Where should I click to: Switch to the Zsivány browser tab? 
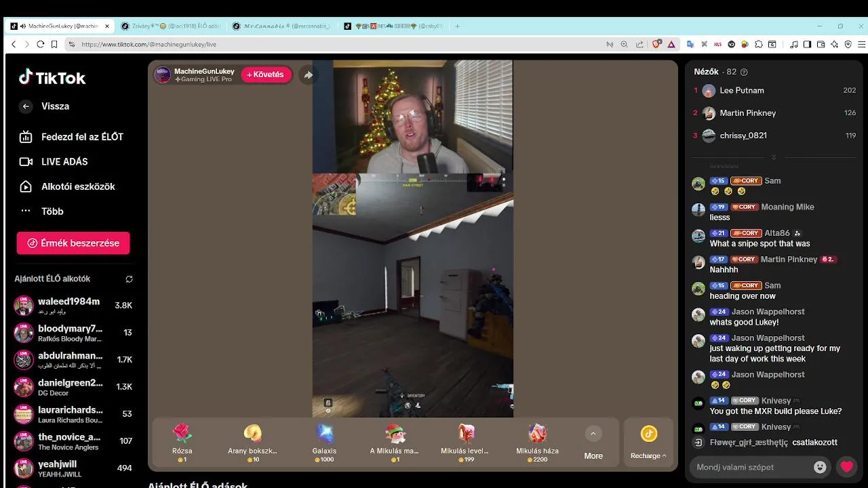171,26
